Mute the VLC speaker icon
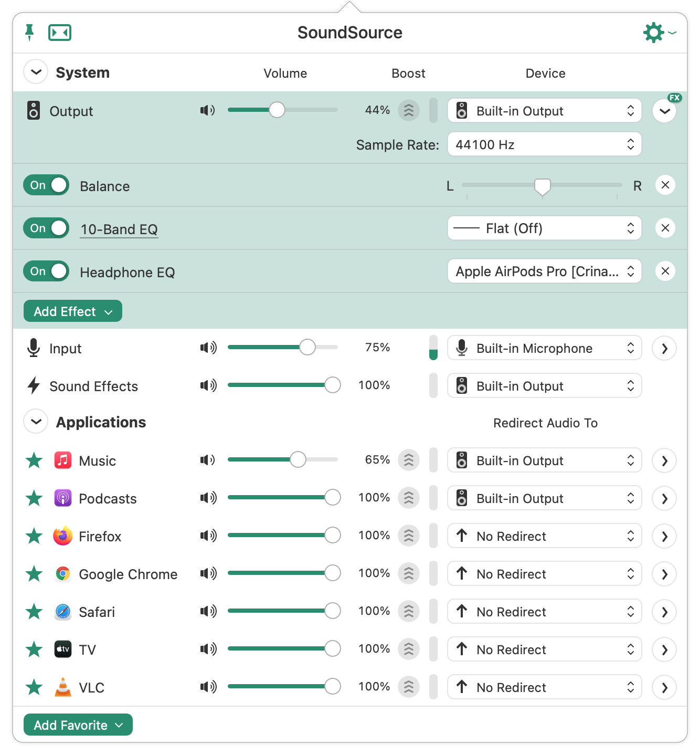700x755 pixels. (208, 687)
